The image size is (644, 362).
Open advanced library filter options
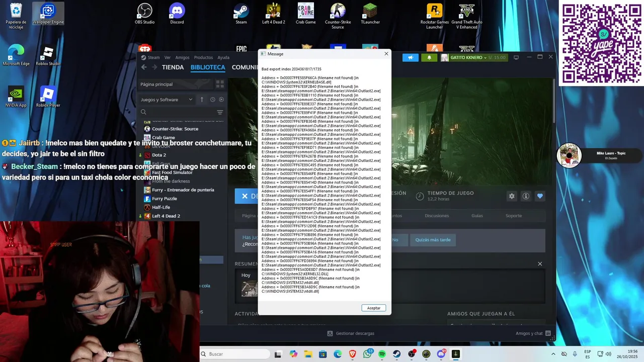pos(220,112)
